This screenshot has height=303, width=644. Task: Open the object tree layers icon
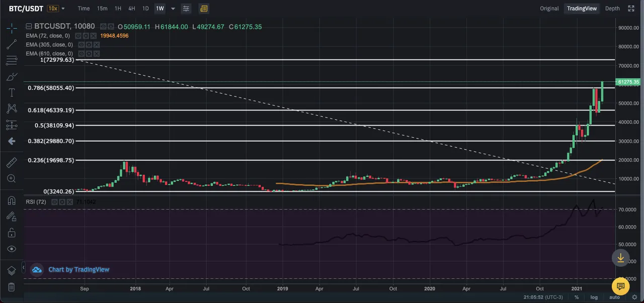[x=11, y=271]
